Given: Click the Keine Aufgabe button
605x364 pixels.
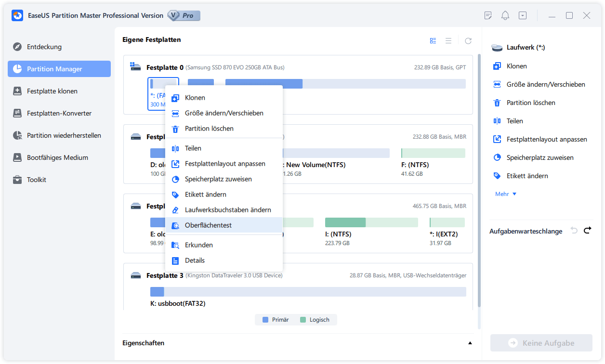Looking at the screenshot, I should click(x=541, y=343).
